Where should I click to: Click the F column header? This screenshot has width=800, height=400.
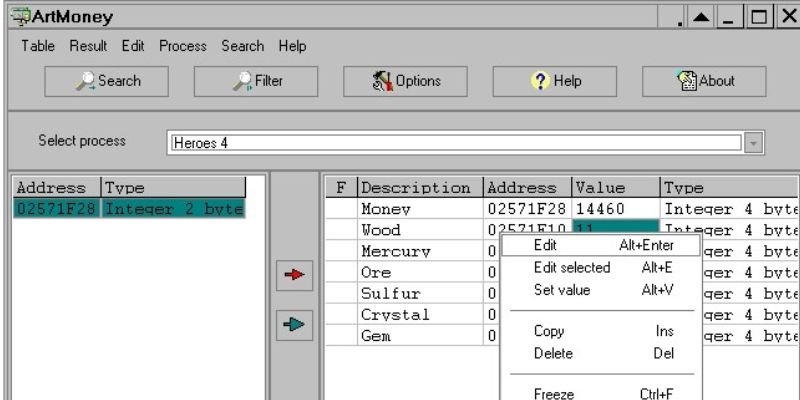point(341,187)
